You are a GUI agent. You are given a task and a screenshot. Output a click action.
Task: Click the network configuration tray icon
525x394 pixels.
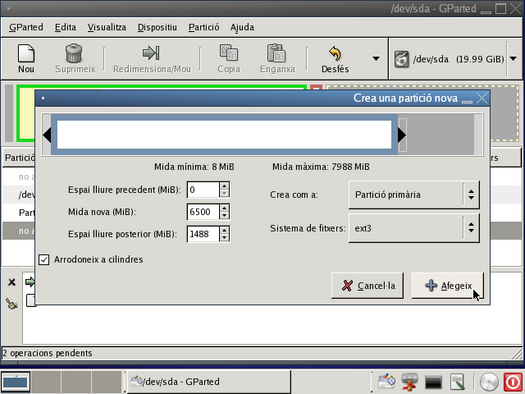point(409,382)
